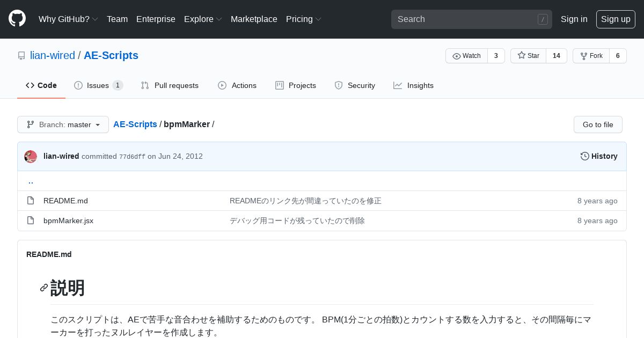The image size is (644, 338).
Task: Click '8 years ago' on the README.md row
Action: pyautogui.click(x=597, y=201)
